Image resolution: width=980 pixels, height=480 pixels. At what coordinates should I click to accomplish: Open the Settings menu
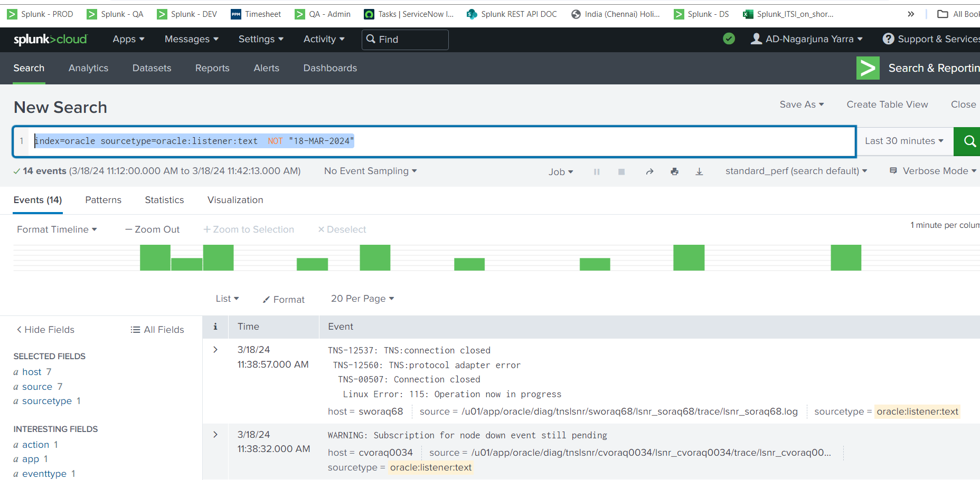[x=260, y=39]
